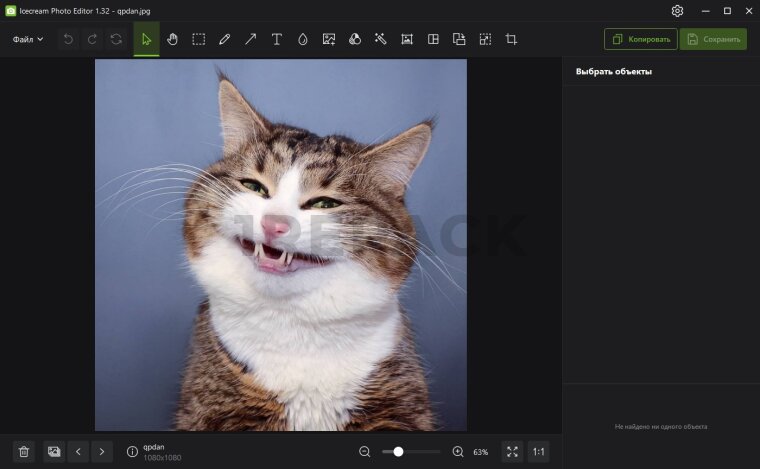Viewport: 760px width, 469px height.
Task: Click the Копировать button
Action: click(640, 39)
